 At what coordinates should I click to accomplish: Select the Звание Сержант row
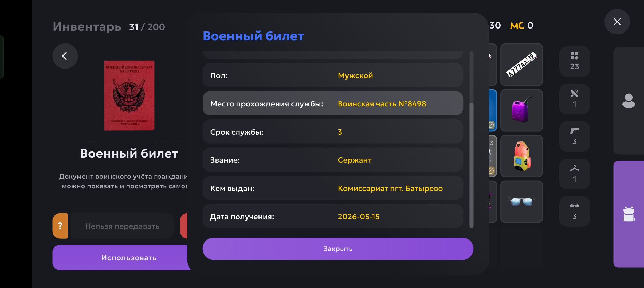click(x=333, y=160)
